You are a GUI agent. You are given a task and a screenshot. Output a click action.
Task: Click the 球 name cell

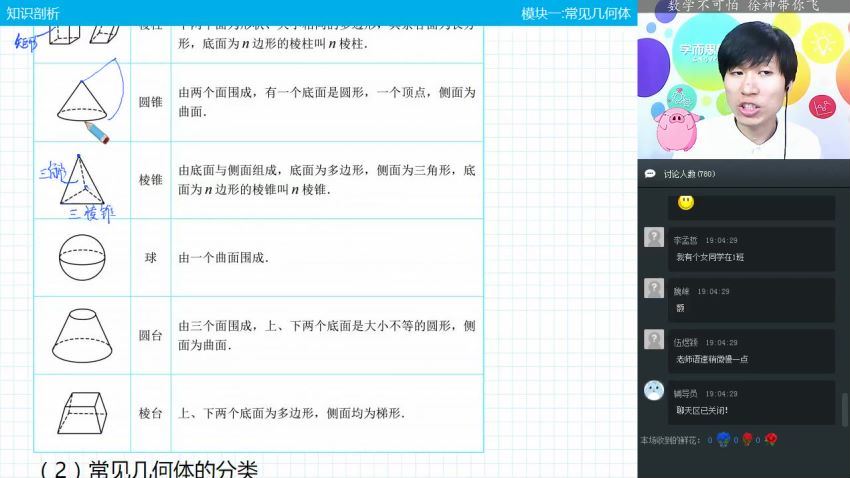click(x=151, y=258)
